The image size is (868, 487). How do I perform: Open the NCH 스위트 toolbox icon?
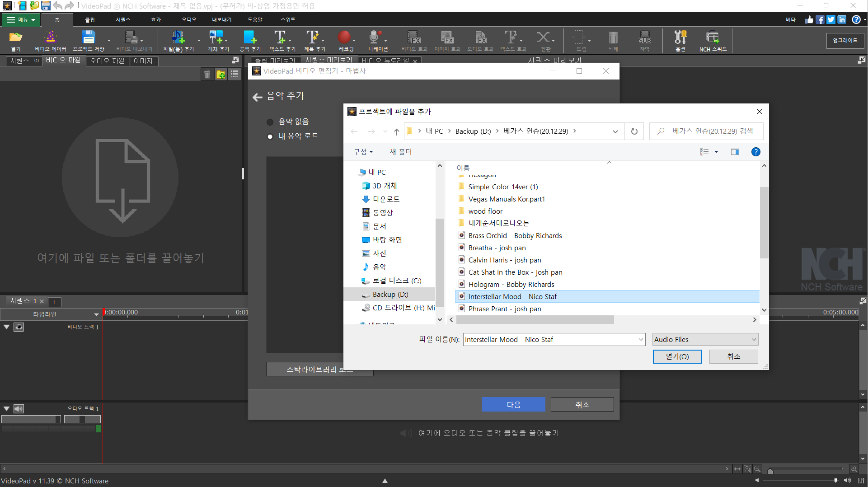pyautogui.click(x=713, y=37)
